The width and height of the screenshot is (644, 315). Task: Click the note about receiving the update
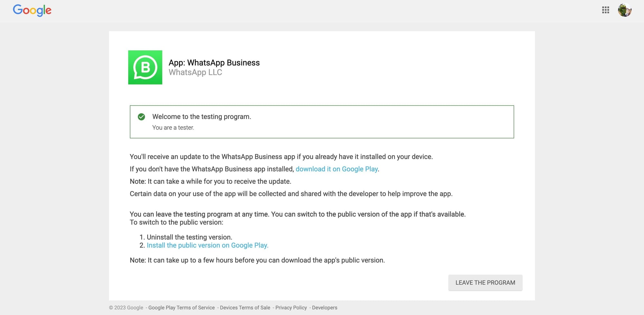coord(211,181)
